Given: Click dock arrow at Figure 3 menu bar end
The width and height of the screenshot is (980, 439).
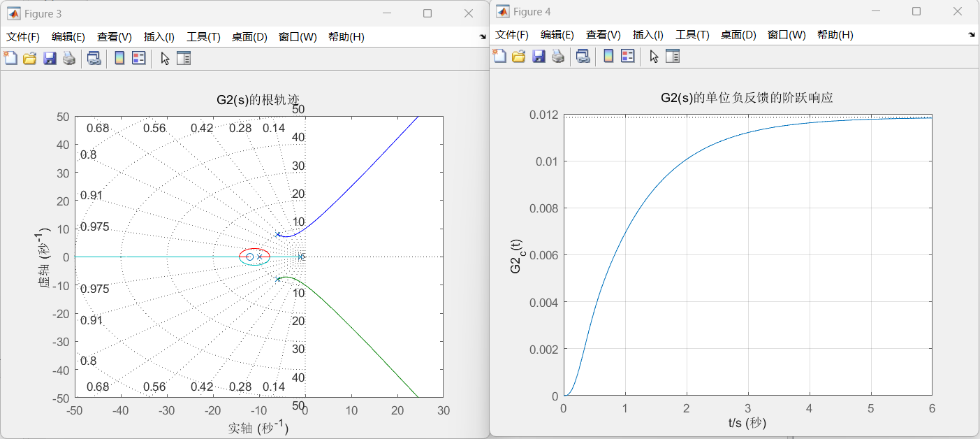Looking at the screenshot, I should 483,36.
